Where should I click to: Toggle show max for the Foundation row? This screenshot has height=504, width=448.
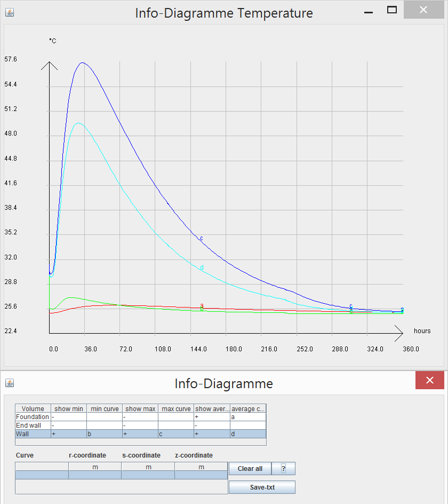[140, 417]
